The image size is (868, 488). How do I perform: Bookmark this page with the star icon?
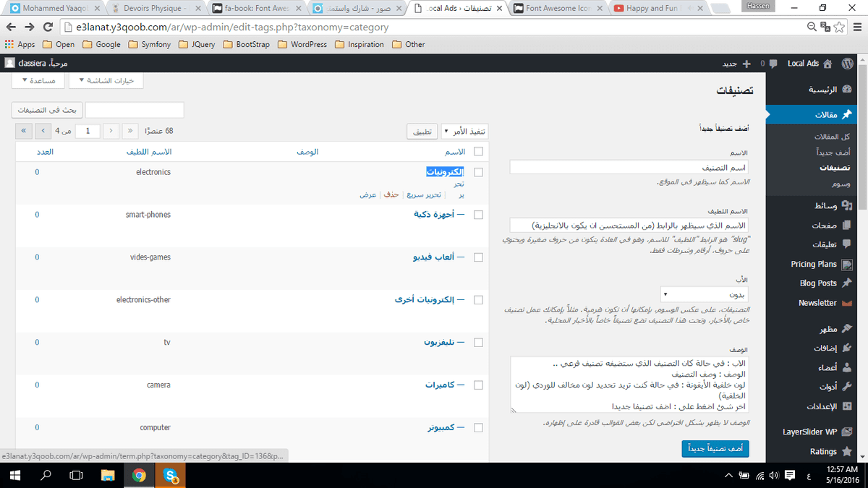pyautogui.click(x=840, y=27)
